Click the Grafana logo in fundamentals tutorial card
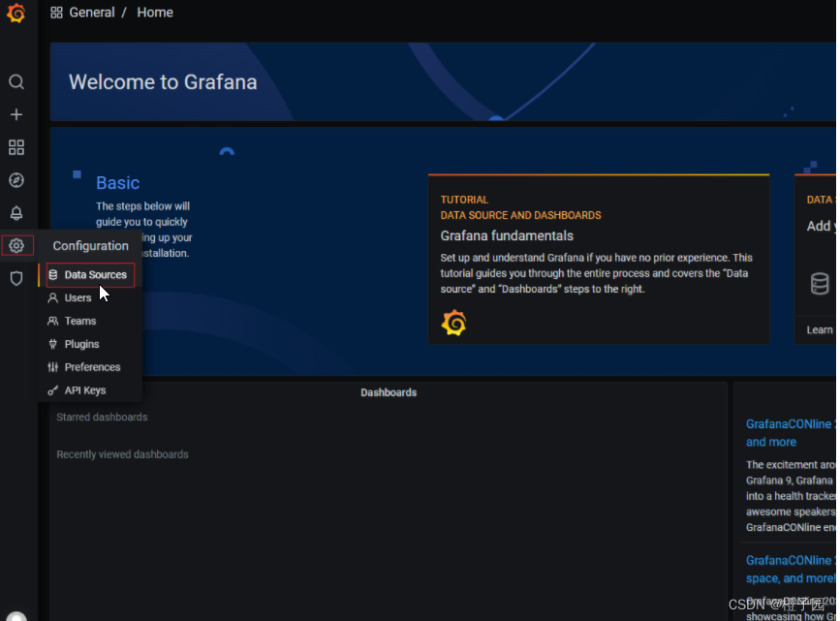840x621 pixels. point(453,323)
